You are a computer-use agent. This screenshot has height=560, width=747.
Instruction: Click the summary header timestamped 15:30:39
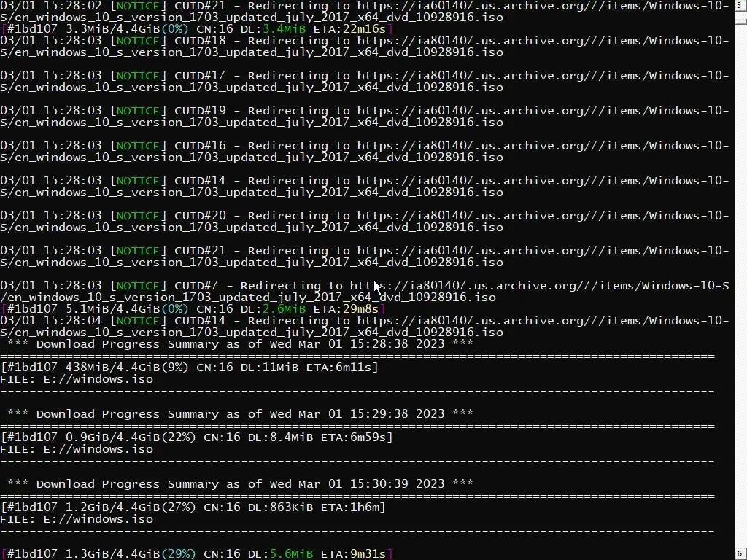tap(240, 484)
